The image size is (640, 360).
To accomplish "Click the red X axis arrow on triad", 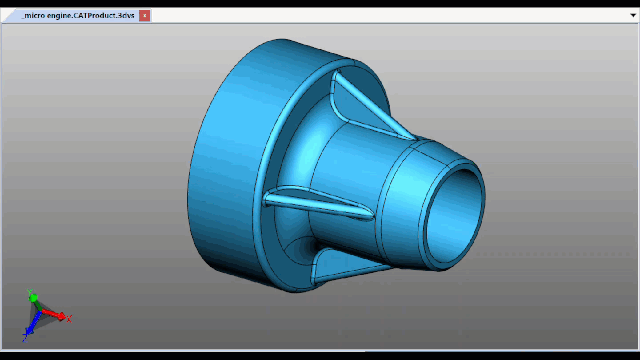I will (x=54, y=314).
